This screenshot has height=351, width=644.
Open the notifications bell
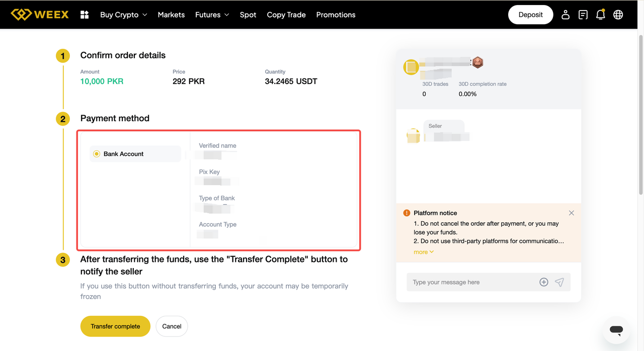(600, 15)
